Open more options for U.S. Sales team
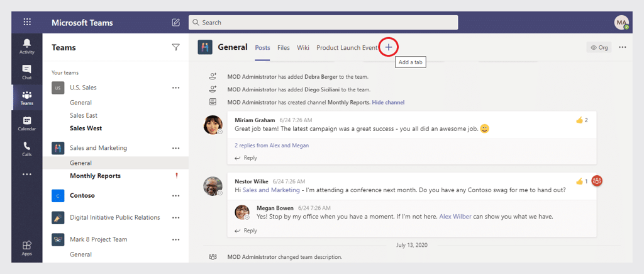Image resolution: width=644 pixels, height=274 pixels. pos(176,88)
